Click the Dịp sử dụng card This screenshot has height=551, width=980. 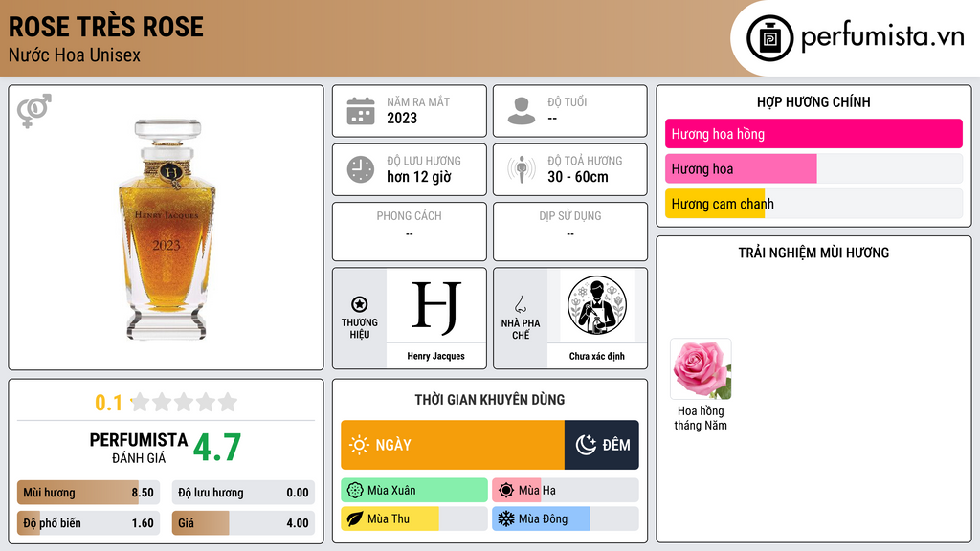[570, 231]
